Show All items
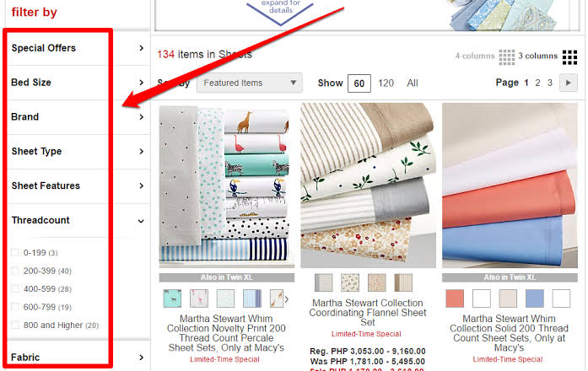Screen dimensions: 588x371 [x=413, y=83]
